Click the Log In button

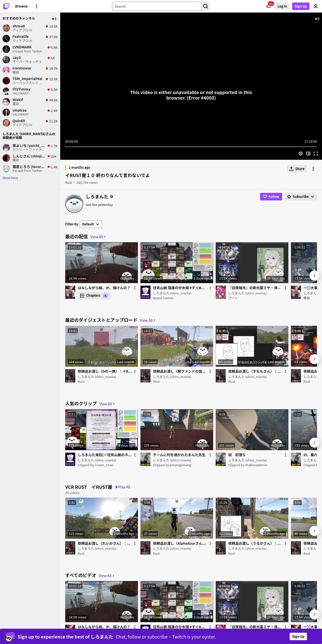pyautogui.click(x=282, y=6)
